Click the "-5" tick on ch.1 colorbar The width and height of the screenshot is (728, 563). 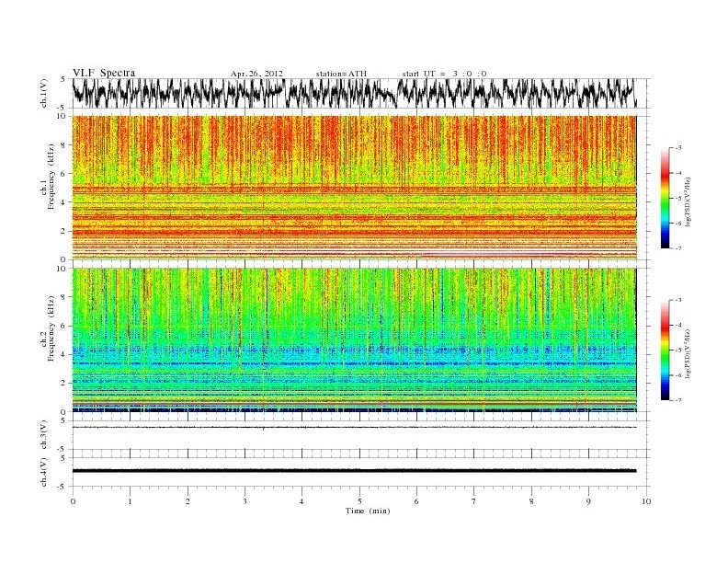[x=678, y=199]
